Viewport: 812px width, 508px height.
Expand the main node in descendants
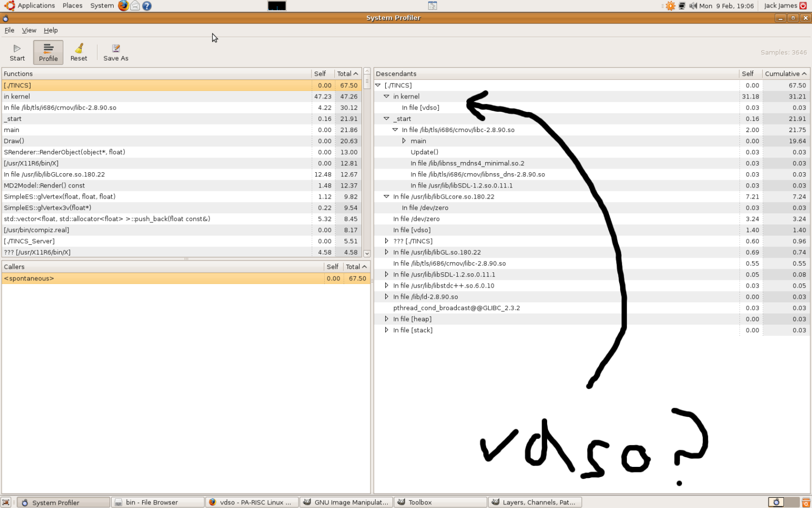click(404, 141)
